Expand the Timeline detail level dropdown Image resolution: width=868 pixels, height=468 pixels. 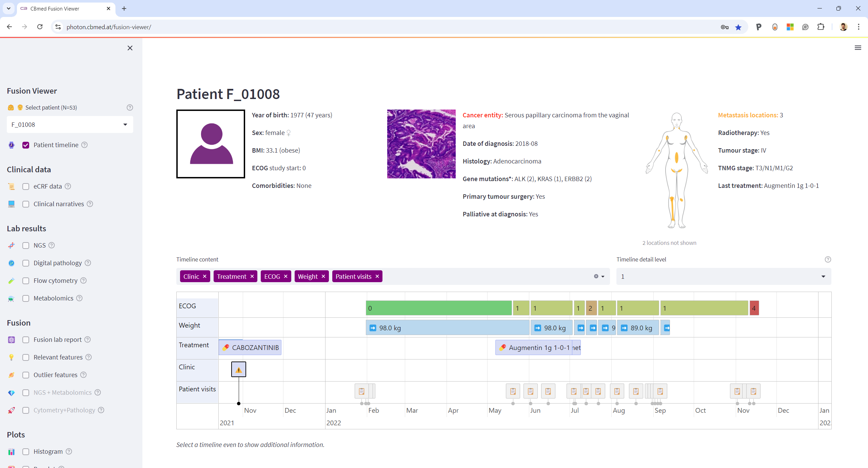724,277
